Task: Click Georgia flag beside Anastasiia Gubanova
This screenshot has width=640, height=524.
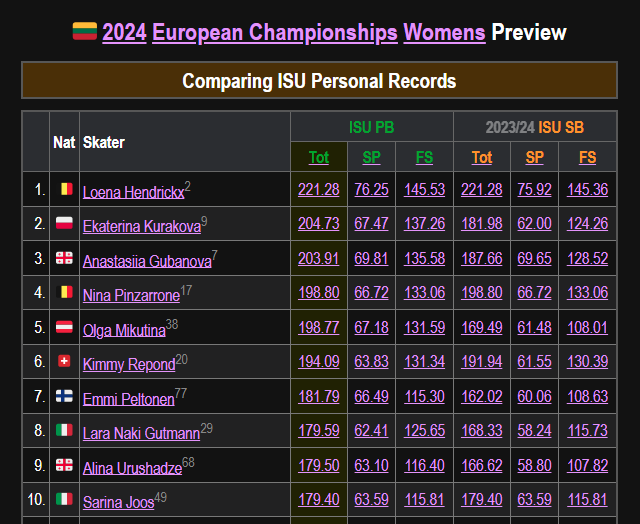Action: (x=64, y=258)
